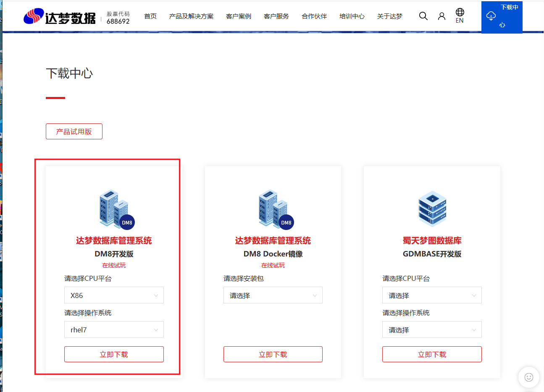544x392 pixels.
Task: Click the 下载中心 blue button
Action: 502,16
